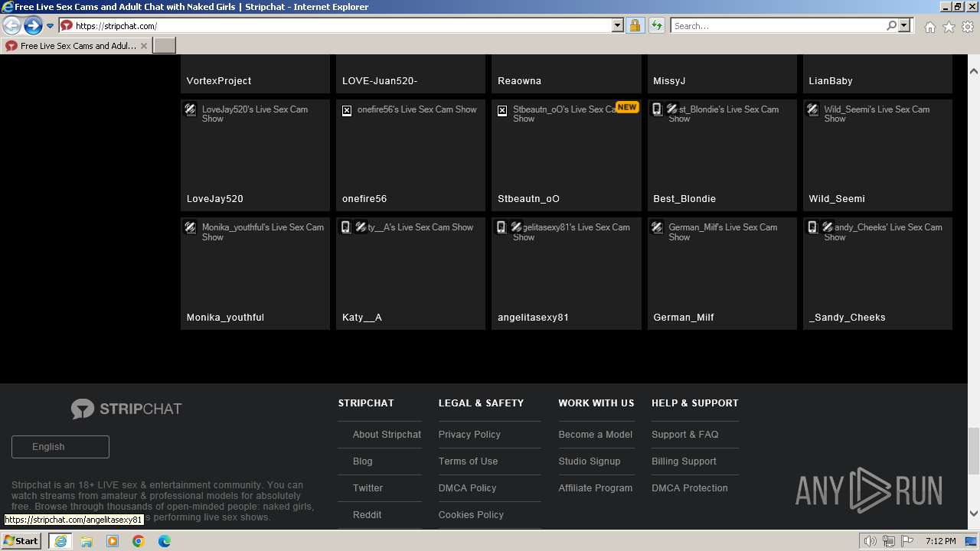This screenshot has width=980, height=551.
Task: Click the Stripchat footer logo
Action: click(x=126, y=409)
